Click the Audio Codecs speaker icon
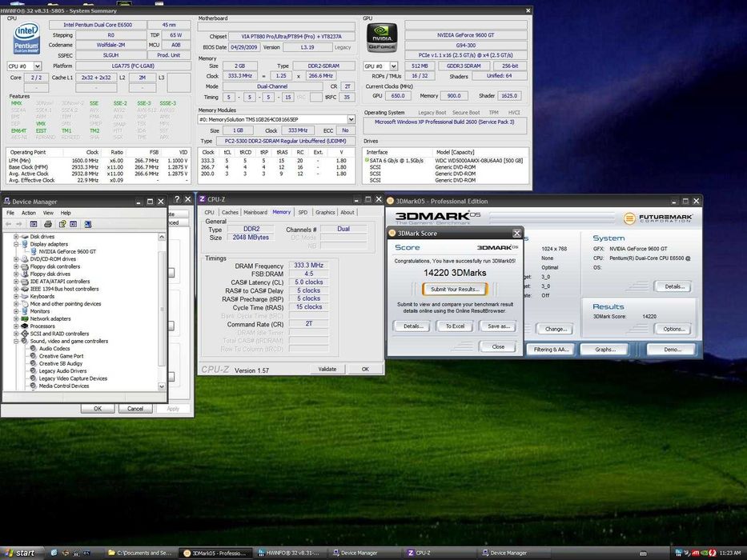 [34, 349]
